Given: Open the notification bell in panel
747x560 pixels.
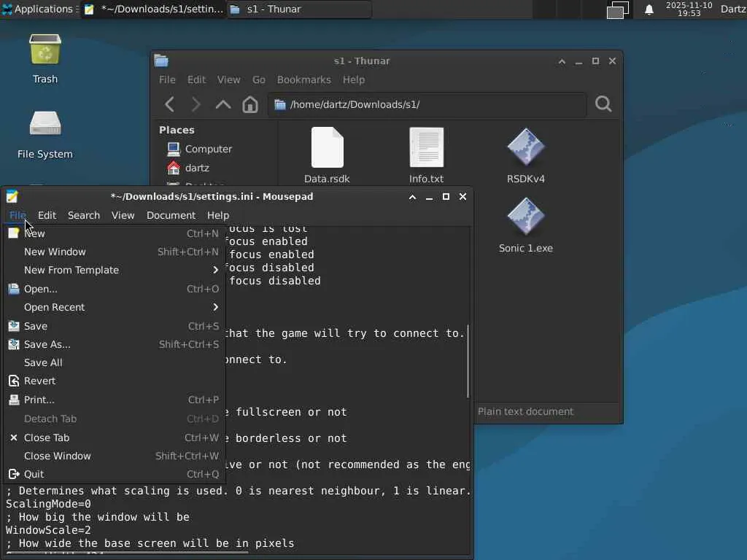Looking at the screenshot, I should click(x=649, y=9).
